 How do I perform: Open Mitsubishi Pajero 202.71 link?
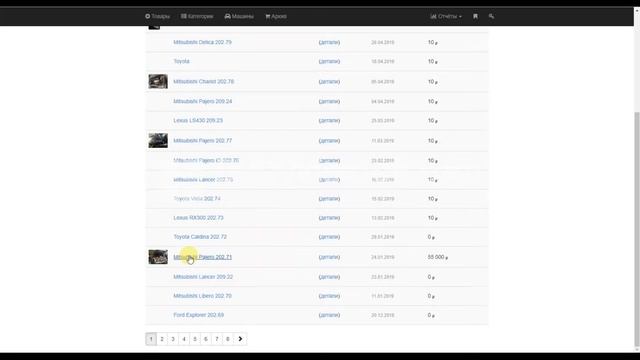tap(202, 257)
